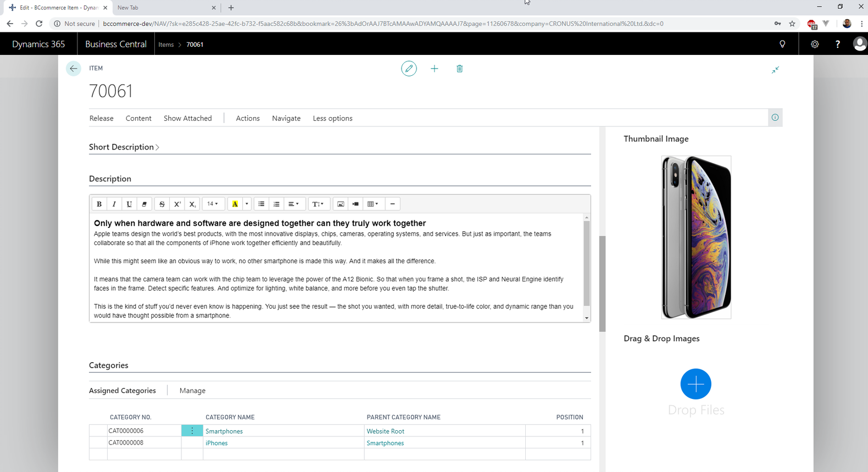Sort by Position column header
868x472 pixels.
point(570,417)
